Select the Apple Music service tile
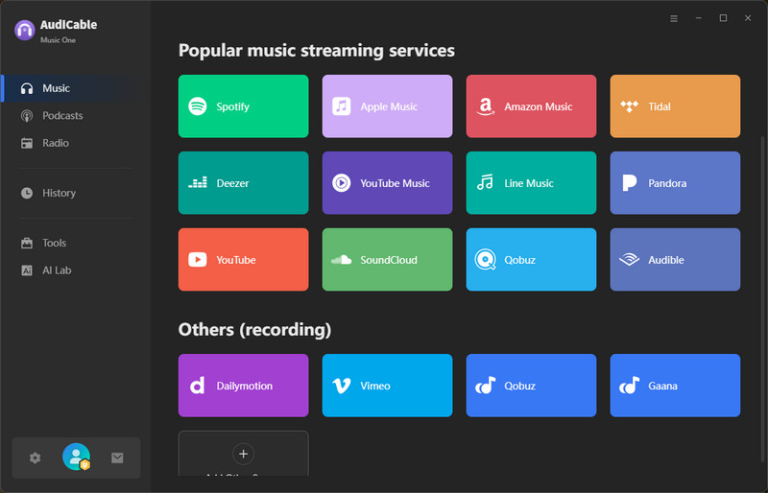The height and width of the screenshot is (493, 768). click(387, 106)
